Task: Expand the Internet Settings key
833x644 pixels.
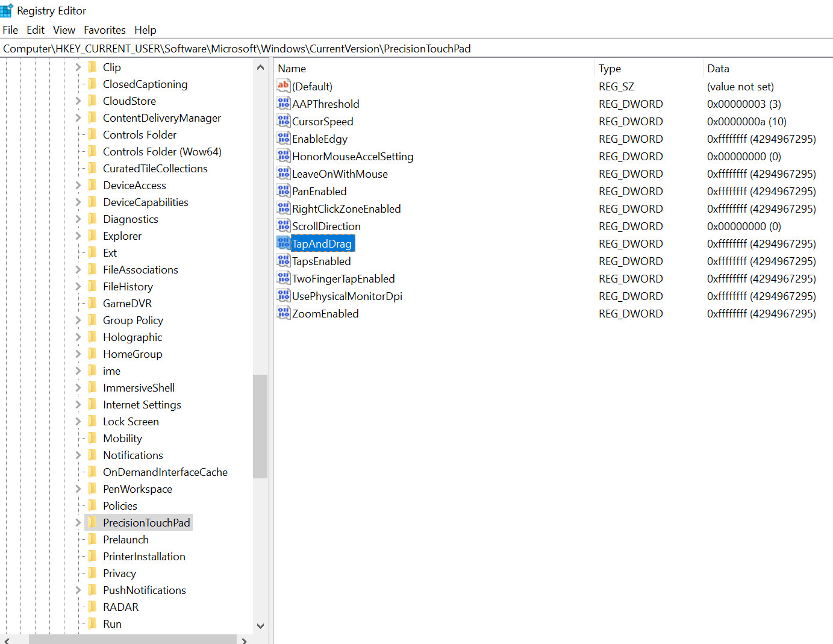Action: tap(78, 404)
